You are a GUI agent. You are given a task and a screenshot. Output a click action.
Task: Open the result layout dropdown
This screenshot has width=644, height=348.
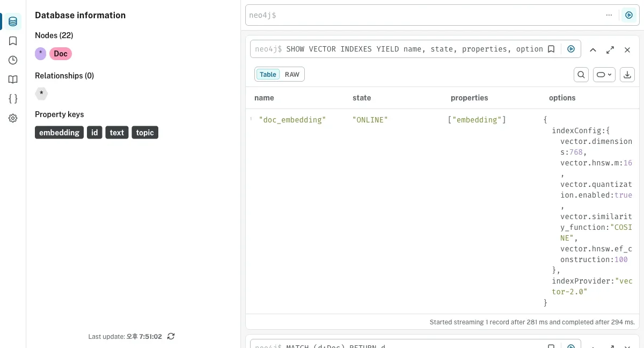click(x=604, y=75)
